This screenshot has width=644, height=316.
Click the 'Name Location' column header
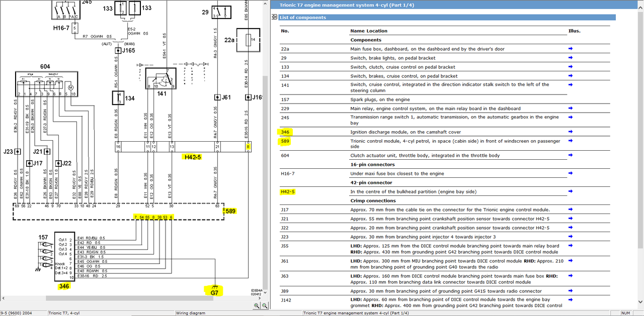369,31
